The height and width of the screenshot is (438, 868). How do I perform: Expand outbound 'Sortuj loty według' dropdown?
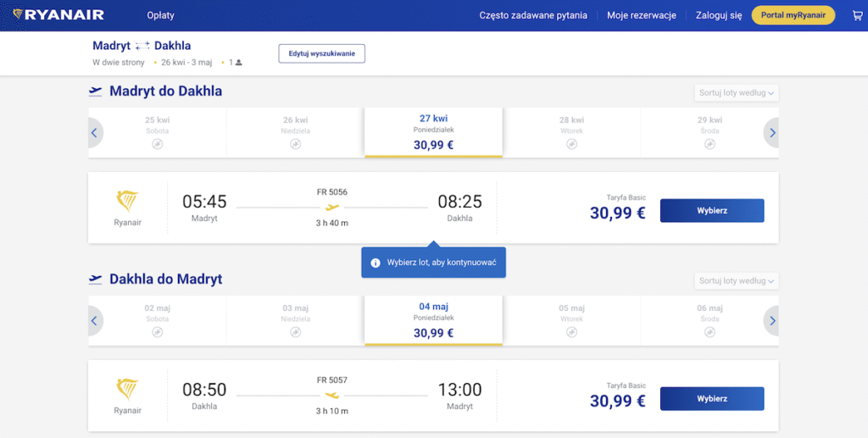coord(736,93)
